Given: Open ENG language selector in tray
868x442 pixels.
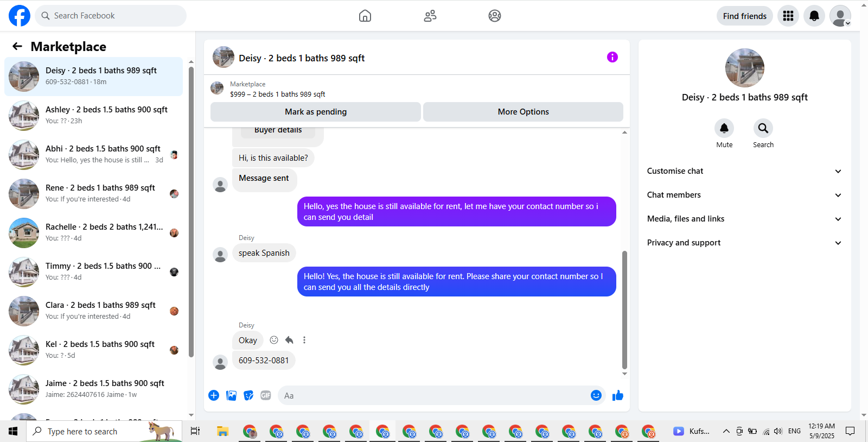Looking at the screenshot, I should click(794, 431).
